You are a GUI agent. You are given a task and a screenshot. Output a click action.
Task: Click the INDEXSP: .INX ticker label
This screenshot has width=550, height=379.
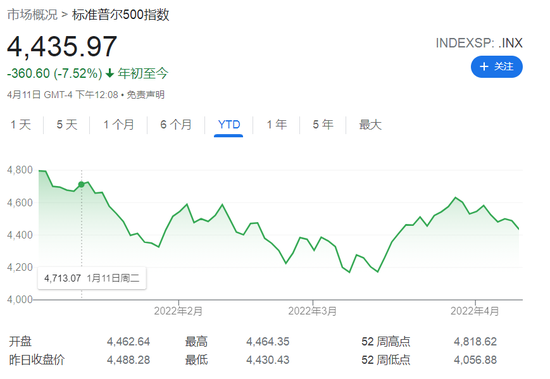[479, 43]
